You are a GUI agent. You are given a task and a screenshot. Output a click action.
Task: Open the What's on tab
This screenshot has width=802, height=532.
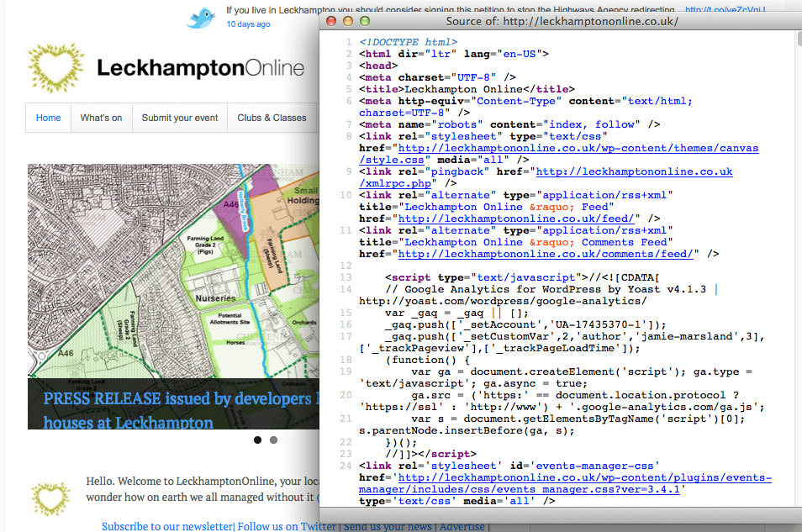tap(101, 118)
